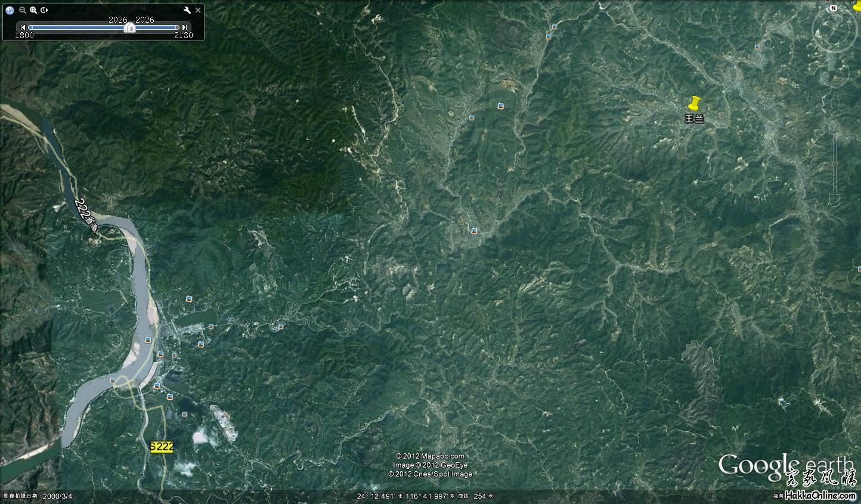Click the time slider track near 1800
This screenshot has width=861, height=504.
pyautogui.click(x=31, y=27)
